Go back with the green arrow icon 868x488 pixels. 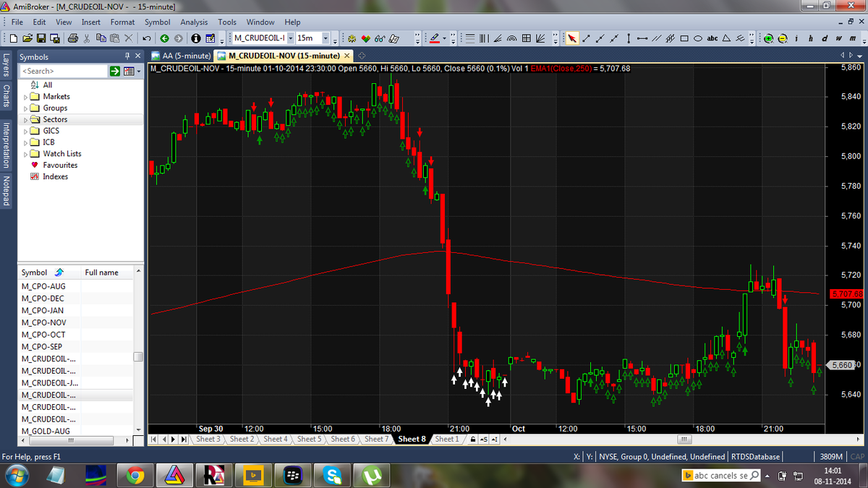[164, 38]
